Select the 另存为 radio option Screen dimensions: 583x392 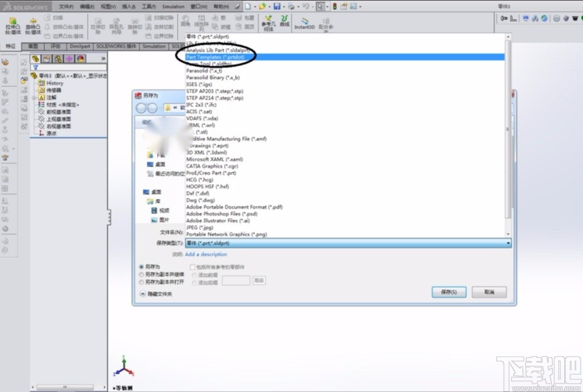141,267
